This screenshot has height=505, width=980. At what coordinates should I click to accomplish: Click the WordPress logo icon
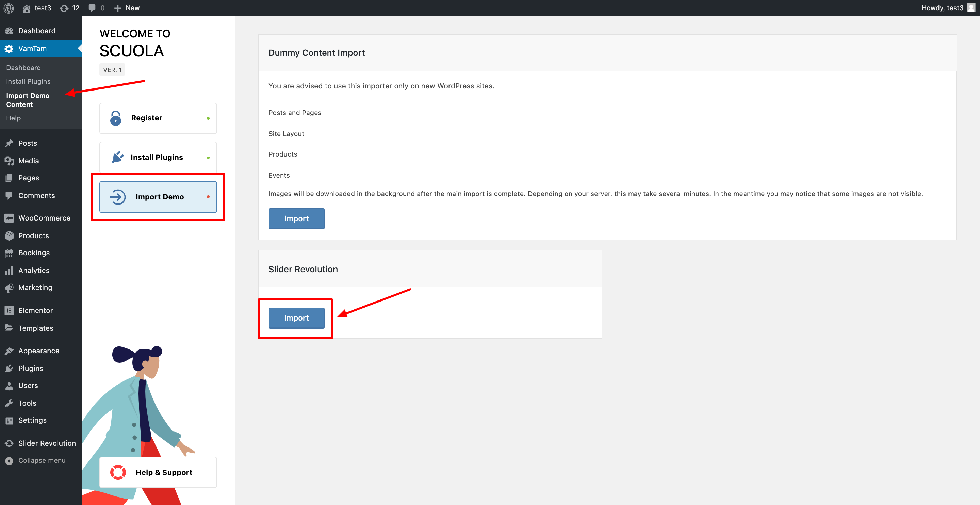[x=9, y=8]
